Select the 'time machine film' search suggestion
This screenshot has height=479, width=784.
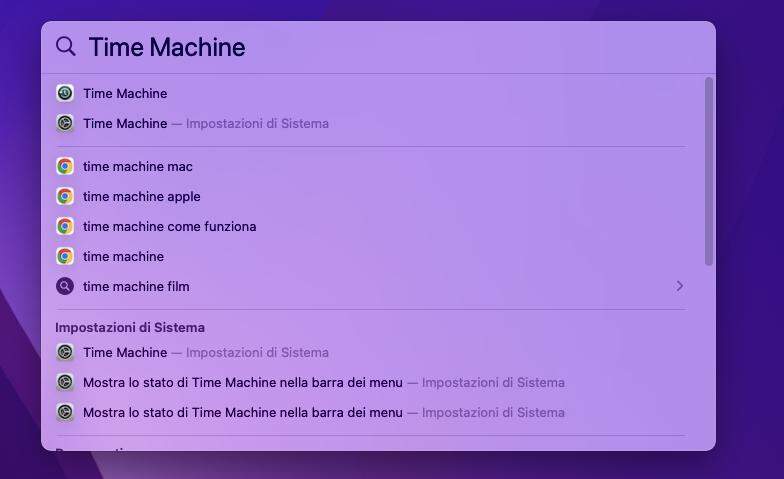[136, 286]
